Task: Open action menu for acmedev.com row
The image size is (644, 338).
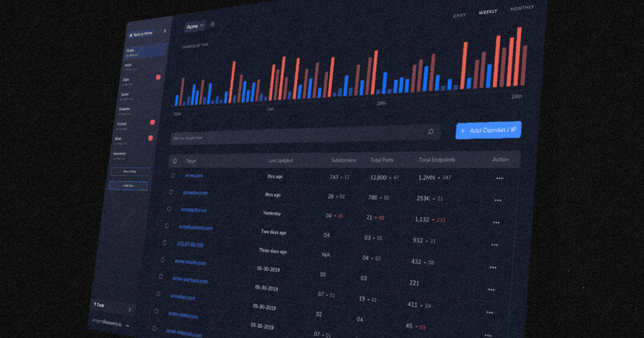Action: [x=498, y=200]
